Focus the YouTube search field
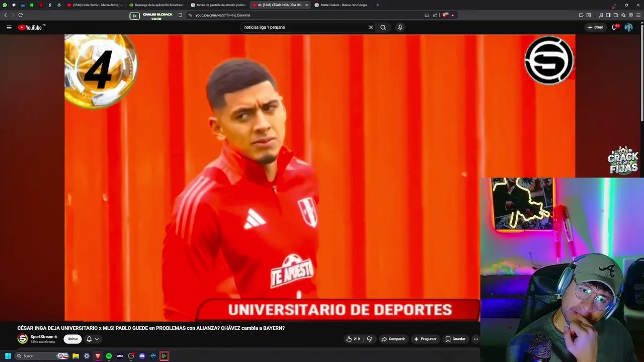Screen dimensions: 644x362 [304, 27]
